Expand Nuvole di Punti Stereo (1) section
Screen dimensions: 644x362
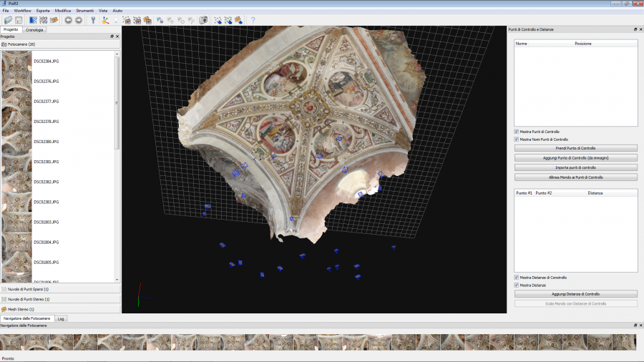tap(60, 299)
